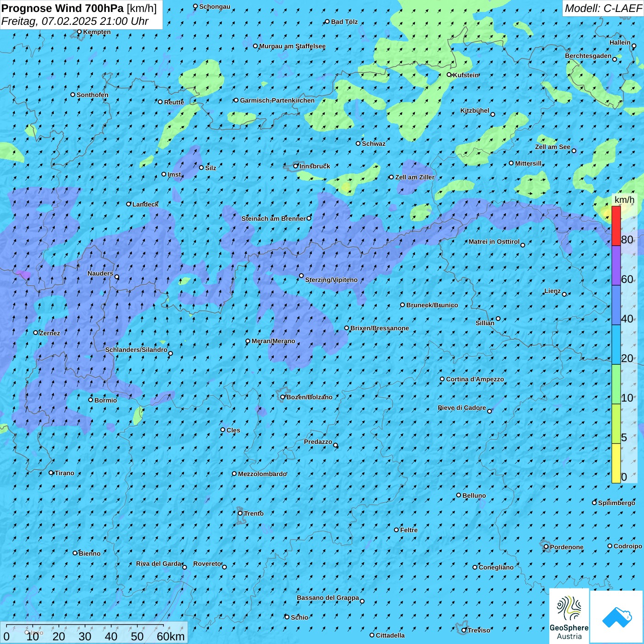Click the Feltre location dot
The image size is (644, 644).
[397, 530]
